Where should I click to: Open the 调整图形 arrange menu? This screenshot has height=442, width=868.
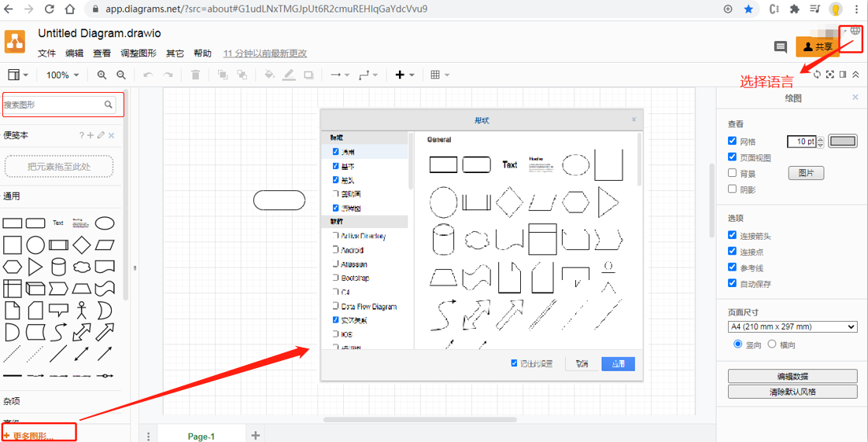[139, 53]
